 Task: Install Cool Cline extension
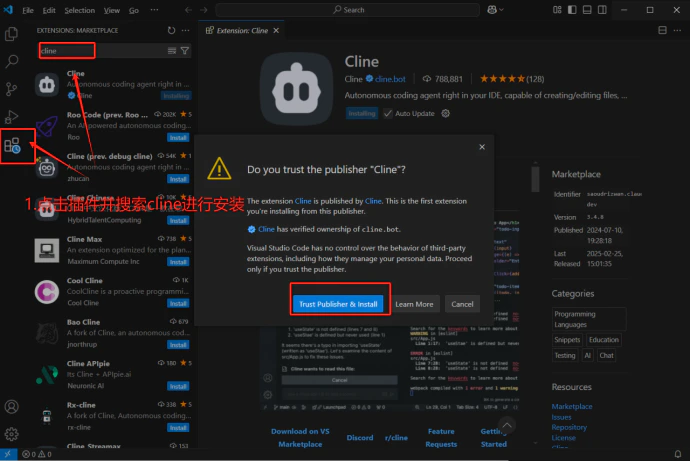(x=178, y=304)
